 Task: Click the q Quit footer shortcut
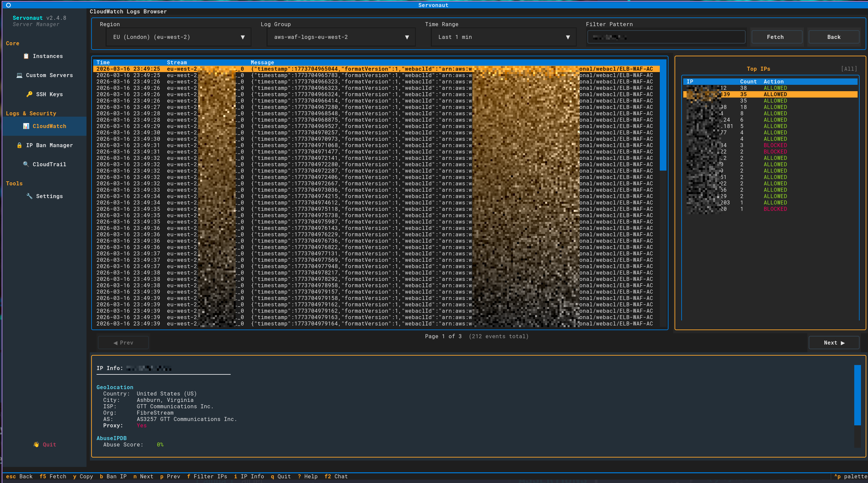pos(281,476)
